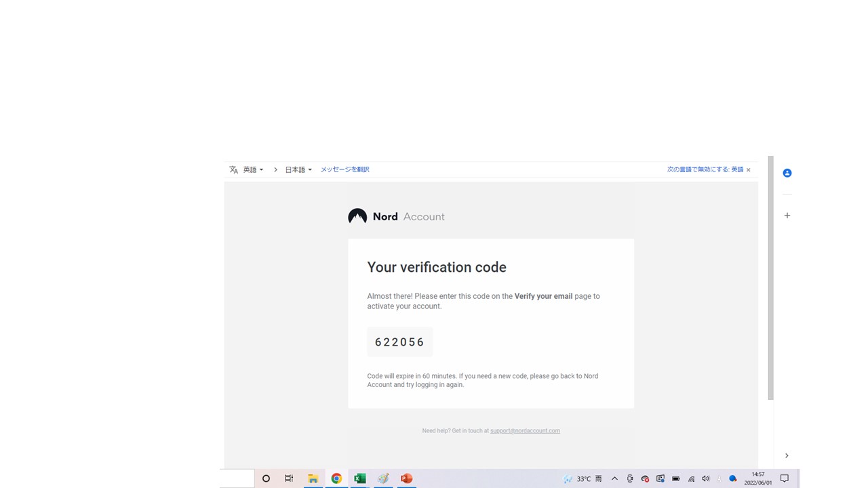Expand hidden system tray icons chevron
This screenshot has width=868, height=488.
click(614, 479)
